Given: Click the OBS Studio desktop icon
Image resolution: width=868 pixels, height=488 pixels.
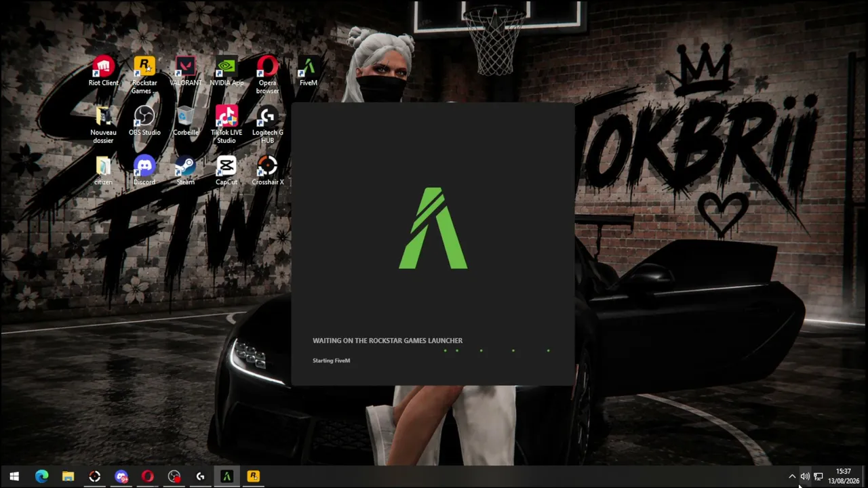Looking at the screenshot, I should (x=144, y=121).
